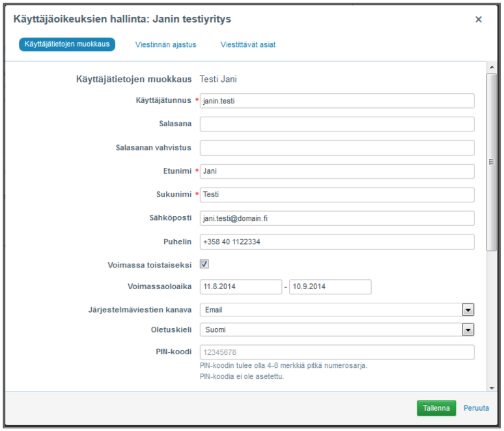The width and height of the screenshot is (504, 431).
Task: Toggle Voimassa toistaiseksi checkbox
Action: tap(204, 264)
